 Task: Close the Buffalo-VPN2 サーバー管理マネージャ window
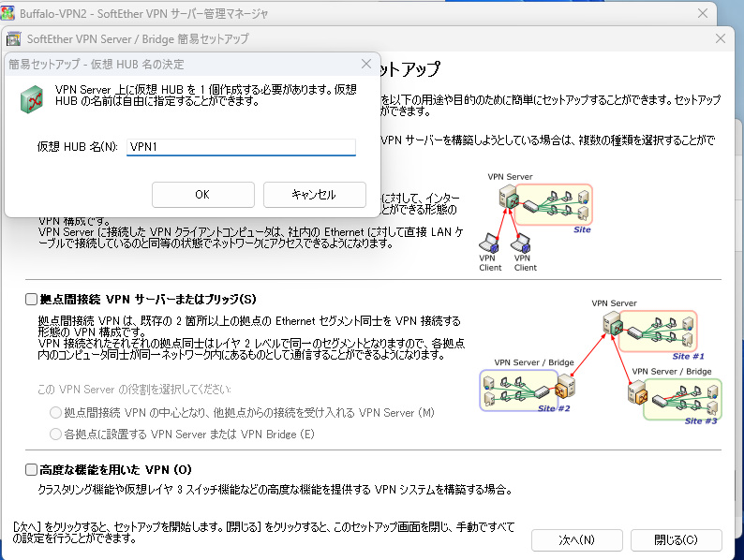(x=703, y=13)
